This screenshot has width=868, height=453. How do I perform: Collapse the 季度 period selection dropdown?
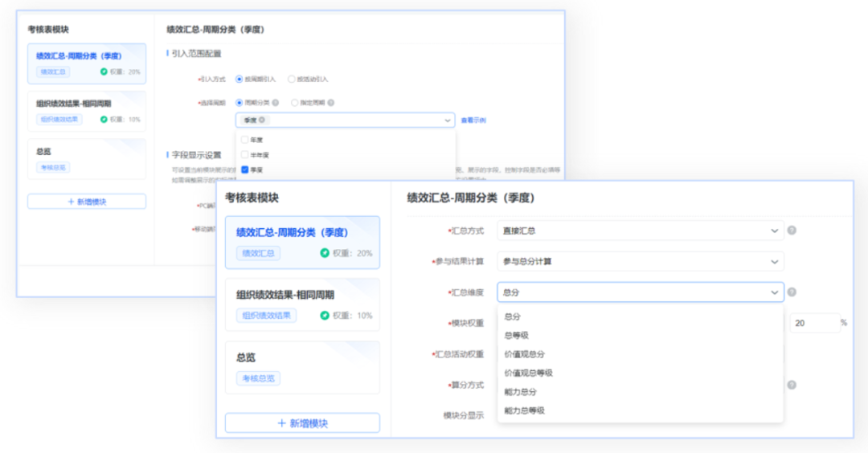tap(448, 120)
